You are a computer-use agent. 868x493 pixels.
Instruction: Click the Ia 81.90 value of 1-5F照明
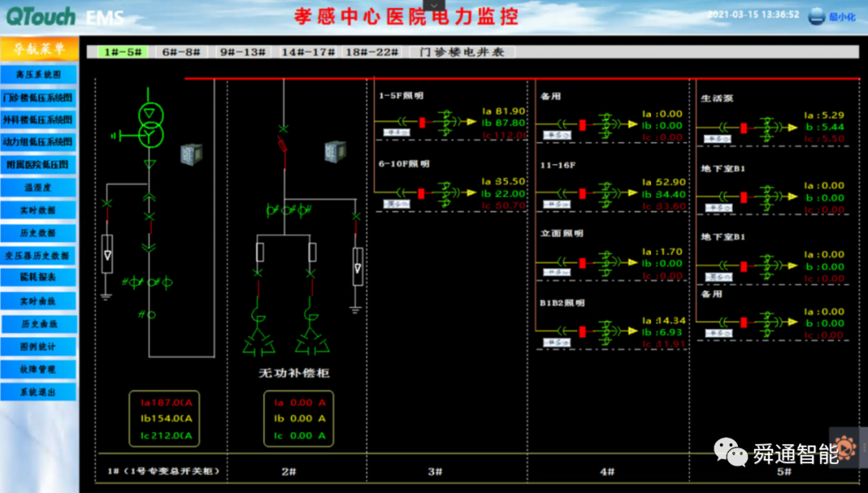pyautogui.click(x=503, y=111)
